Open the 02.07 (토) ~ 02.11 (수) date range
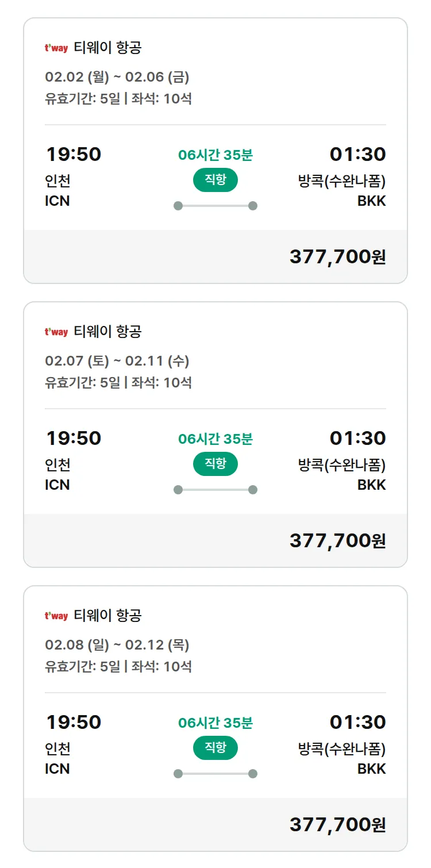Image resolution: width=431 pixels, height=868 pixels. pos(117,361)
